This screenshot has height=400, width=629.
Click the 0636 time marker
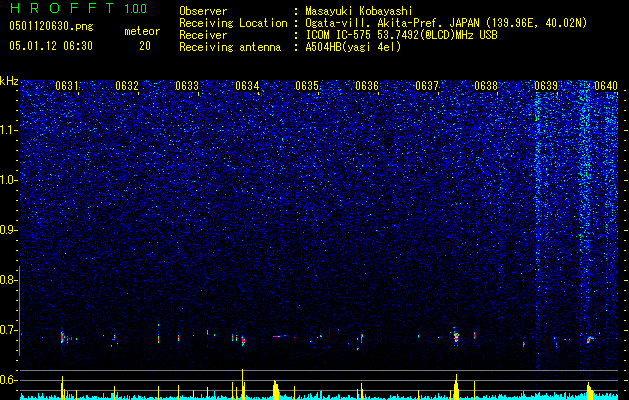coord(367,86)
